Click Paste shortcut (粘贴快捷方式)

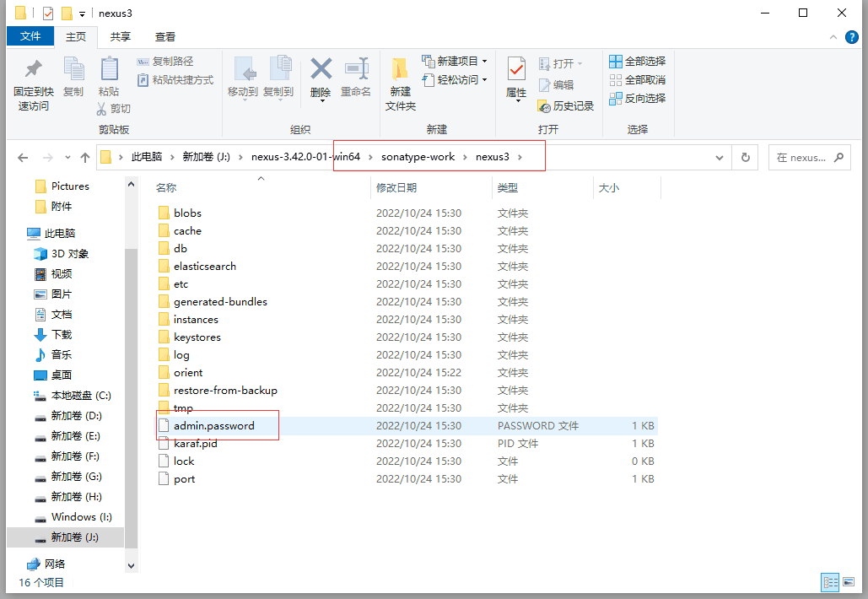tap(175, 79)
